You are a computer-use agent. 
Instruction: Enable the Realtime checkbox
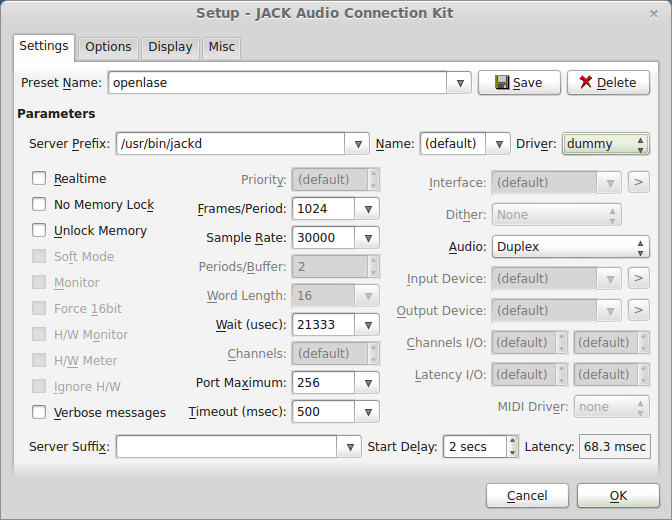[39, 178]
